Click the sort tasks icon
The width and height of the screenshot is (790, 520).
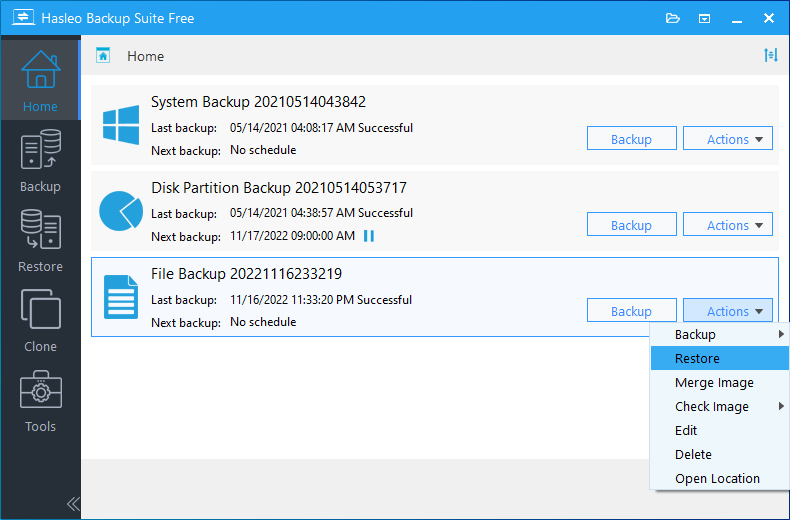pyautogui.click(x=770, y=55)
